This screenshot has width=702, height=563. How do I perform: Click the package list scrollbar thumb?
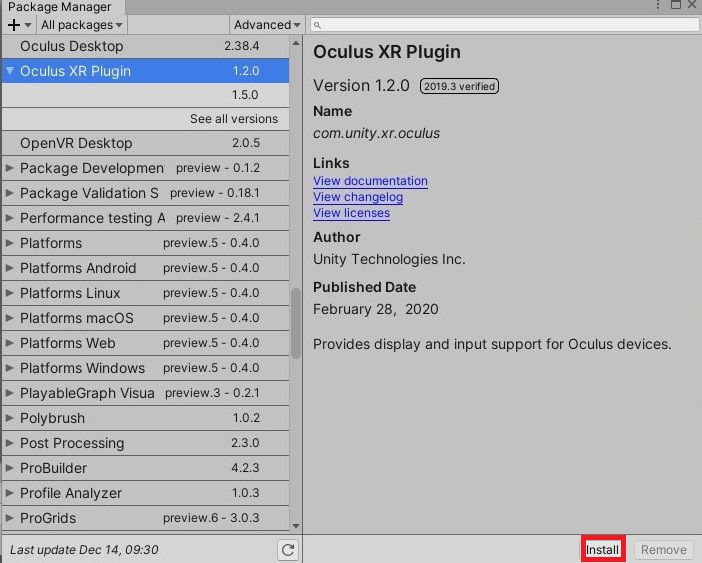pos(295,324)
